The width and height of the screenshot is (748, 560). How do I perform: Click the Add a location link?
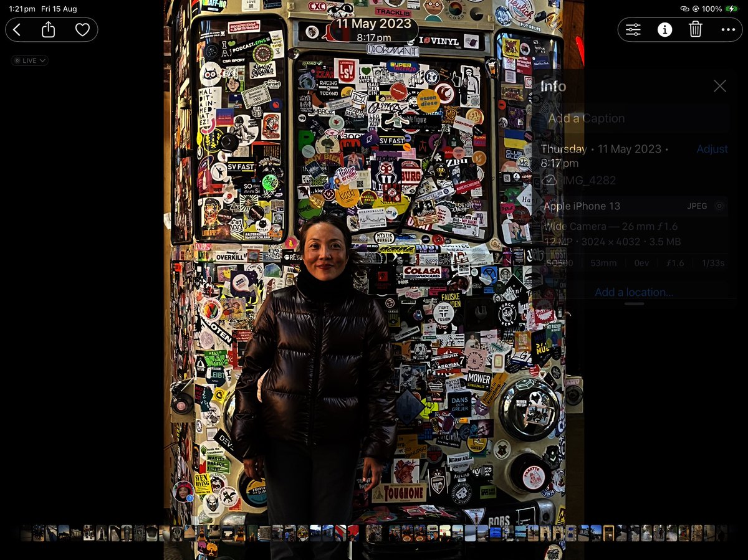pos(634,292)
